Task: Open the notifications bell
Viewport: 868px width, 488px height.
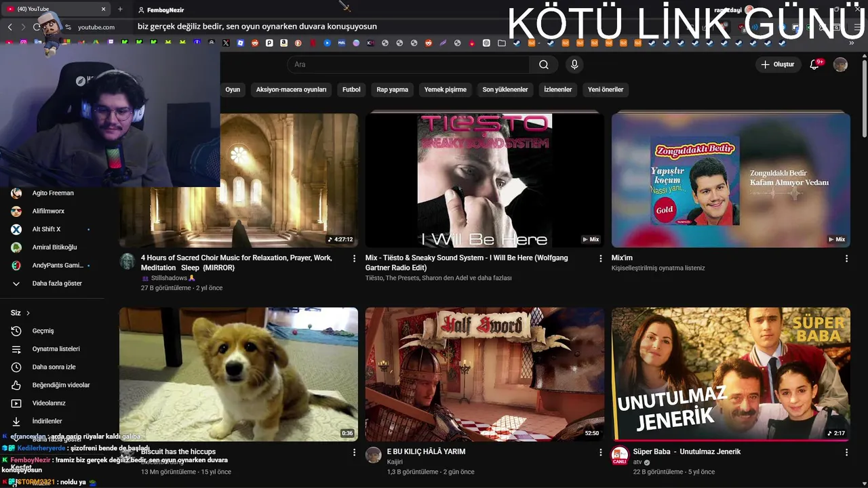Action: coord(815,64)
